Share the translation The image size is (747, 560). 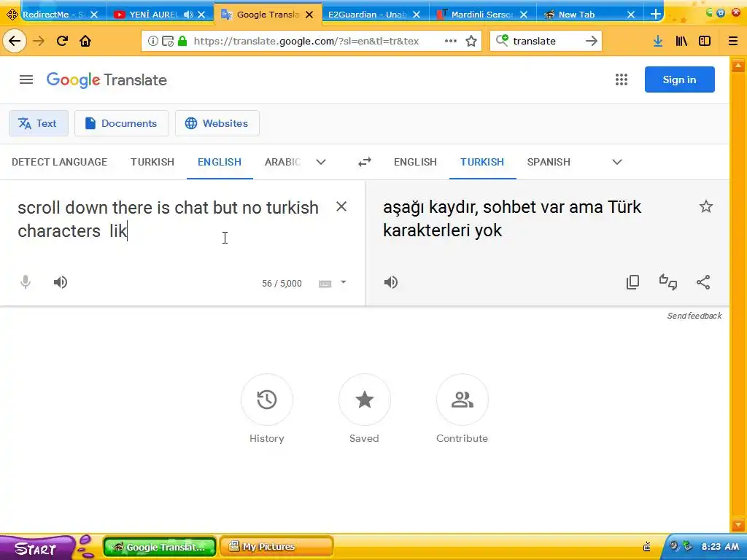pos(703,282)
